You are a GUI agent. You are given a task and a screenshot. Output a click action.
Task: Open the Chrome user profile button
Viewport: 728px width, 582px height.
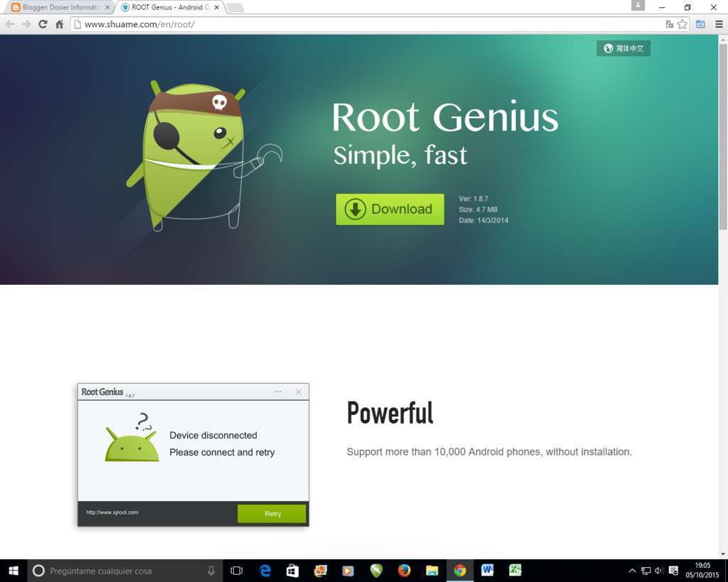tap(638, 6)
